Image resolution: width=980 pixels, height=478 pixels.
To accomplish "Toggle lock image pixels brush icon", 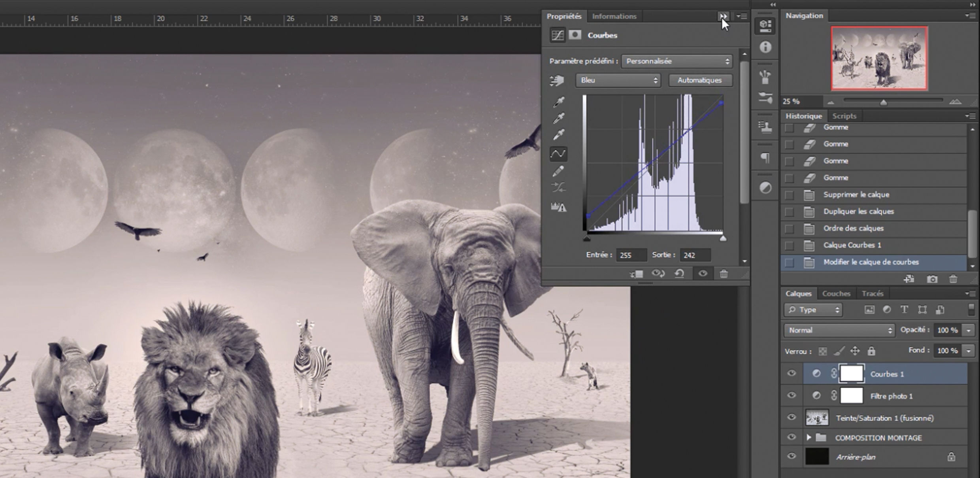I will [x=839, y=351].
